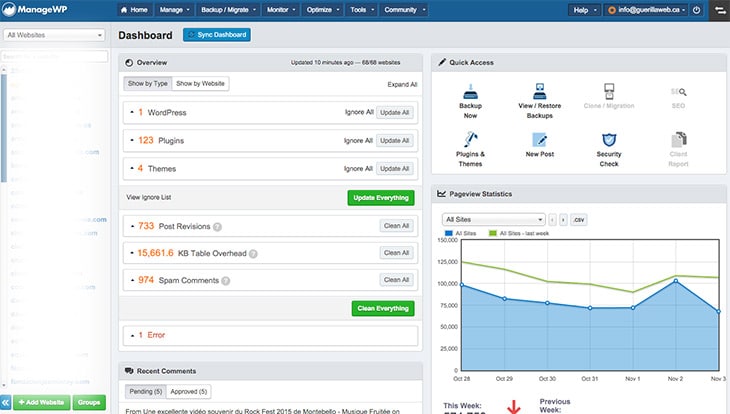Click the Sync Dashboard button
730x414 pixels.
(x=216, y=35)
